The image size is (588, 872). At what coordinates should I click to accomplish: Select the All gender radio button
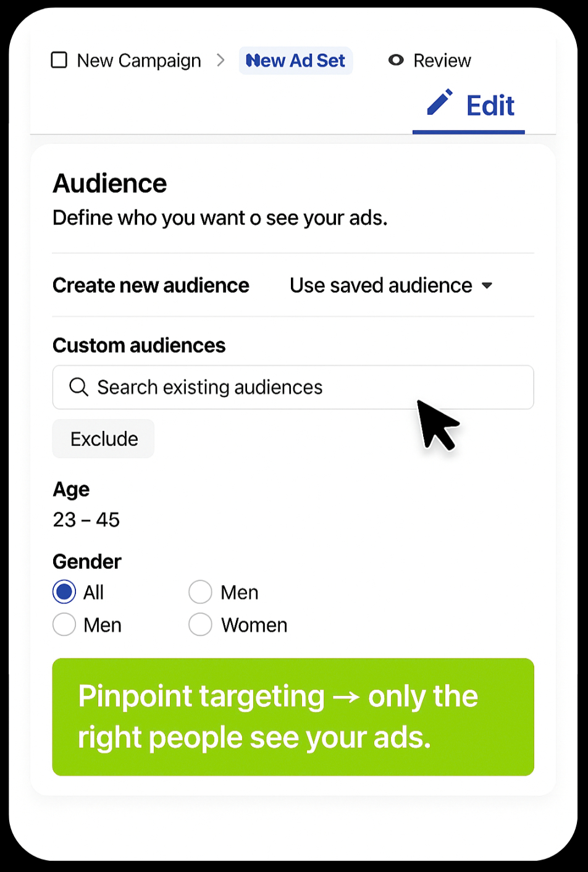point(64,592)
